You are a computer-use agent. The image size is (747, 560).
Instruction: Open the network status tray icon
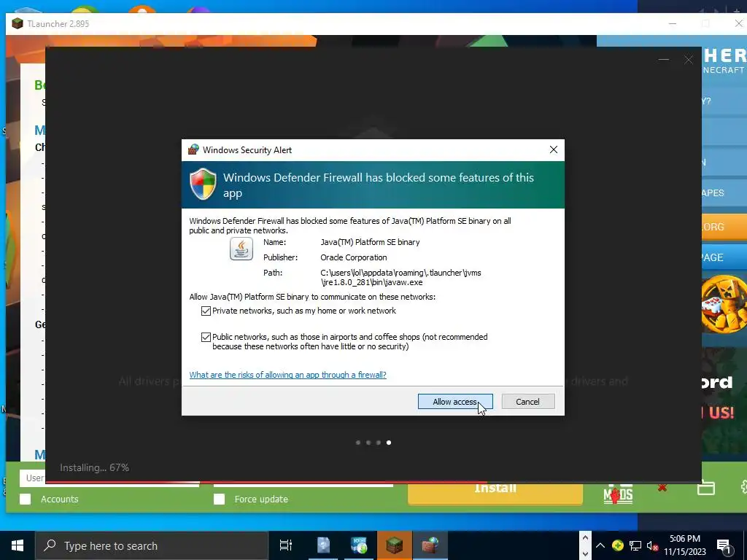(x=635, y=545)
